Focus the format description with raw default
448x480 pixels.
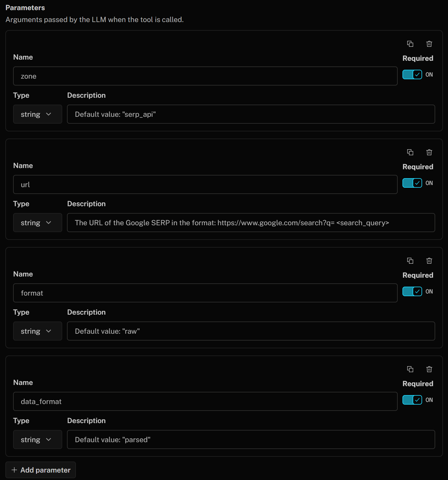coord(251,331)
